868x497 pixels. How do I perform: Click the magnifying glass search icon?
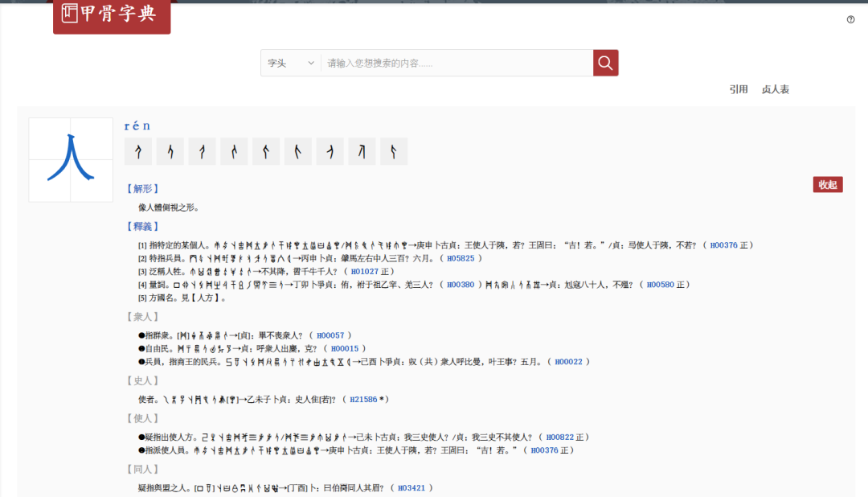coord(605,62)
